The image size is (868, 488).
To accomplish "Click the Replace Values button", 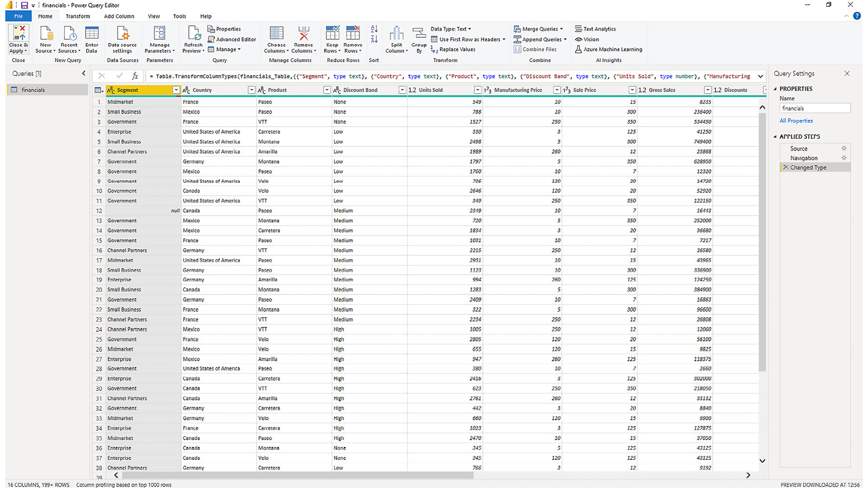I will coord(457,49).
